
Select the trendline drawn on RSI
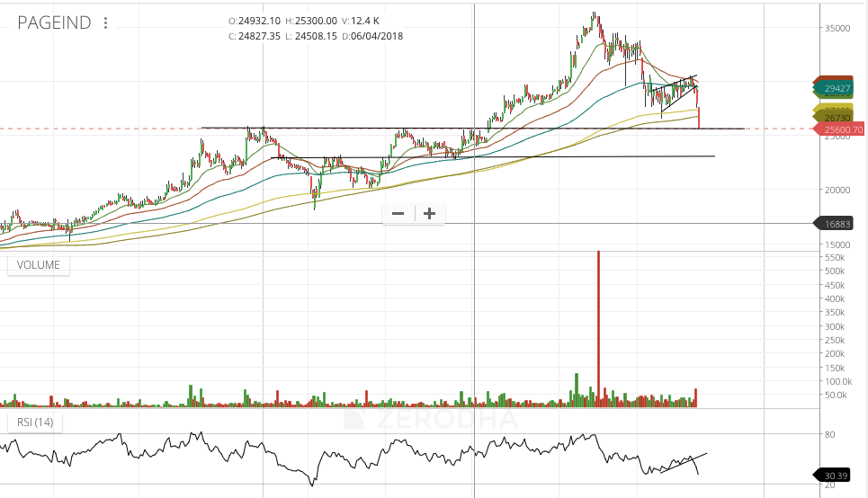684,461
